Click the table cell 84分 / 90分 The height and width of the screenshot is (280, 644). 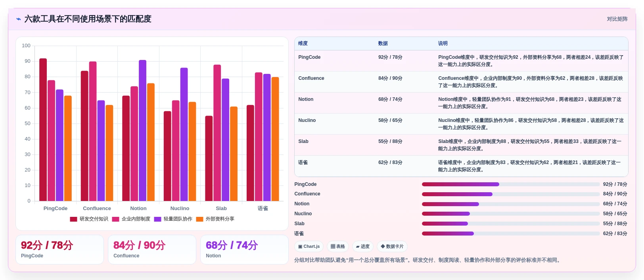tap(390, 78)
